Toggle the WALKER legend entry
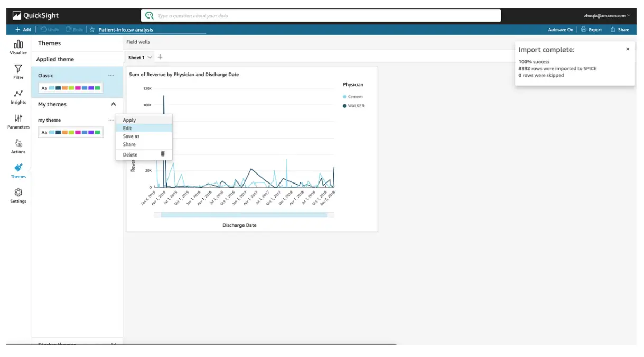644x357 pixels. tap(355, 106)
